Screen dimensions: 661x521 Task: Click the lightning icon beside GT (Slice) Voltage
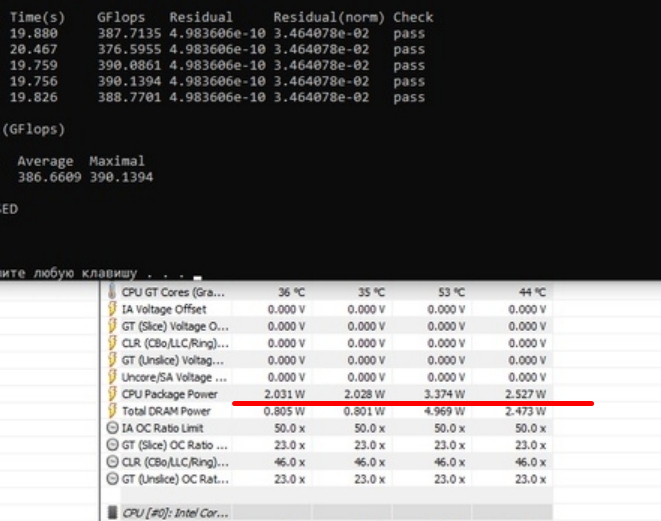coord(112,326)
